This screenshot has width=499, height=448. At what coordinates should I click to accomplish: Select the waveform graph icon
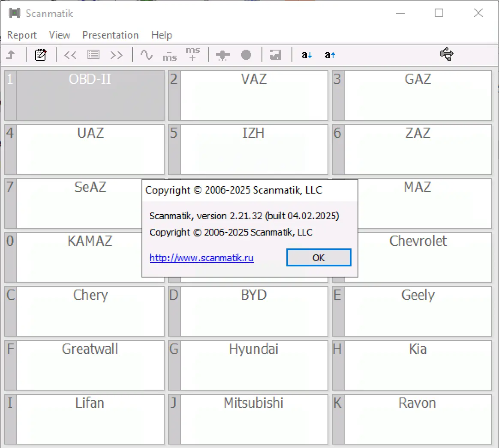pos(147,55)
